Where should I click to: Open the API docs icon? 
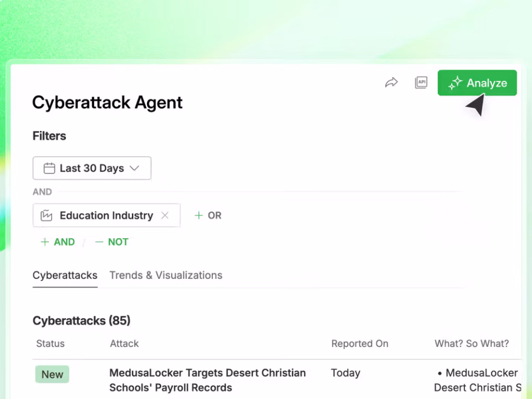click(x=421, y=83)
